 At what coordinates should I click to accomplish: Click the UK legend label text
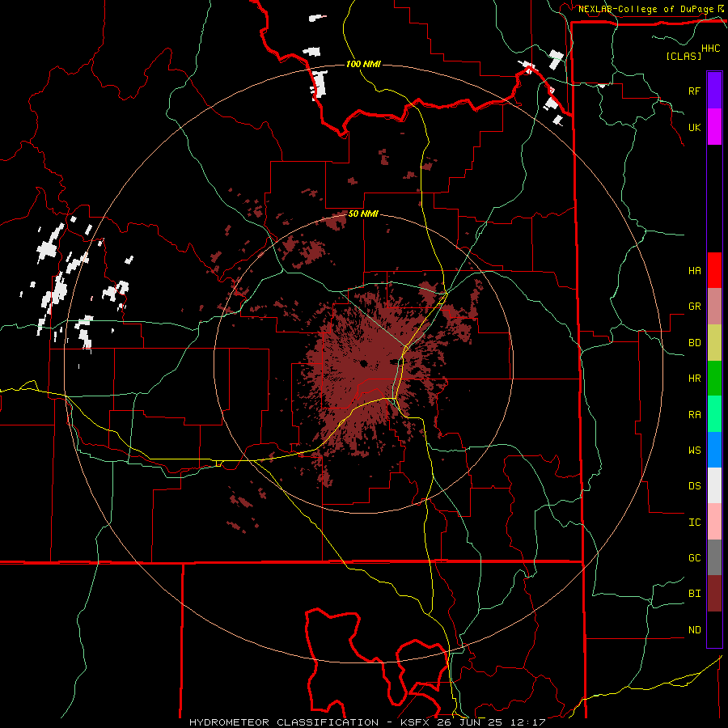[695, 127]
